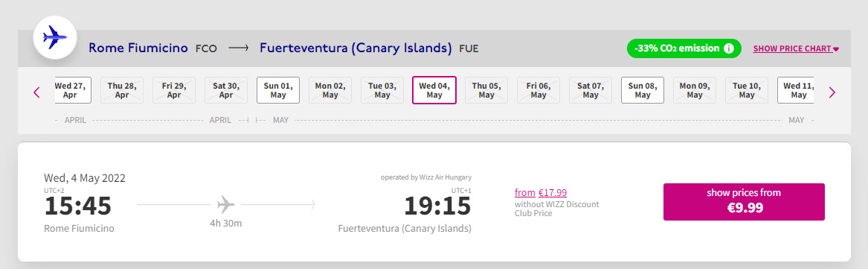Click the crossed-out Mon 09, May date

694,90
